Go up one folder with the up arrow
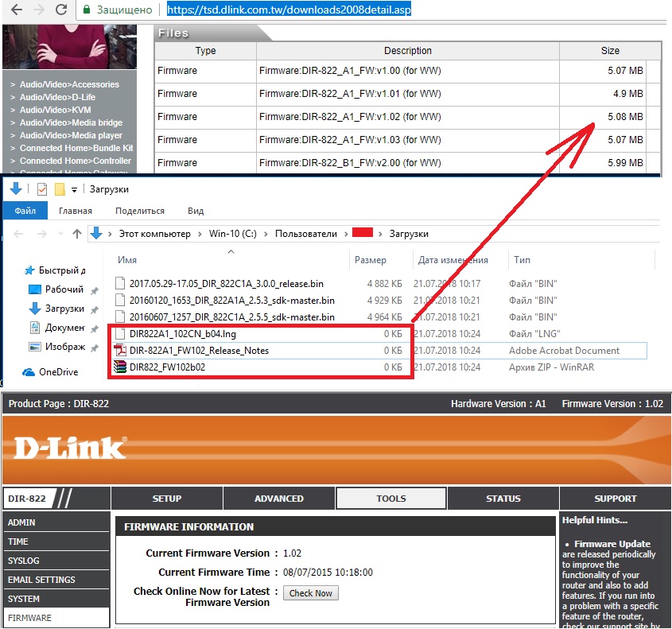This screenshot has width=672, height=629. click(x=76, y=234)
